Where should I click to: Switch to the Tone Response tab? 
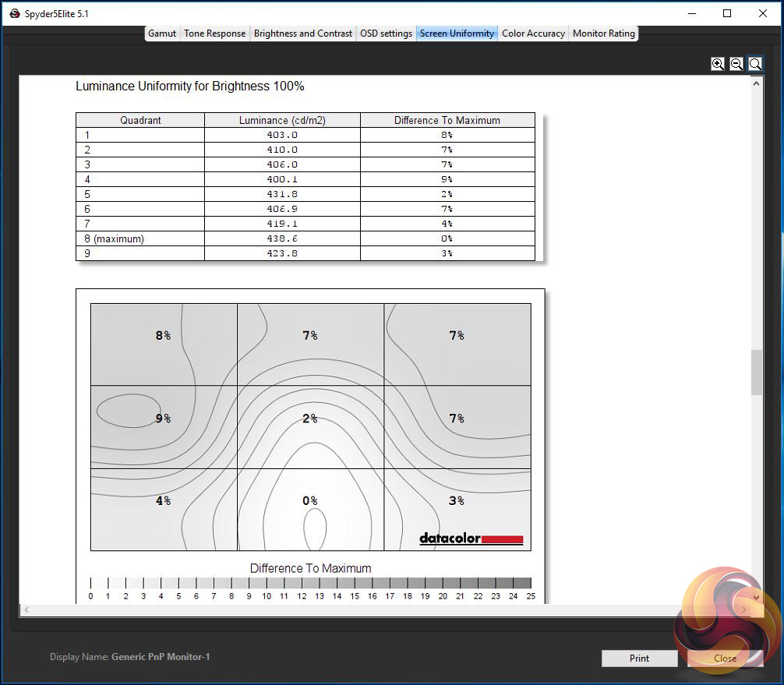215,34
